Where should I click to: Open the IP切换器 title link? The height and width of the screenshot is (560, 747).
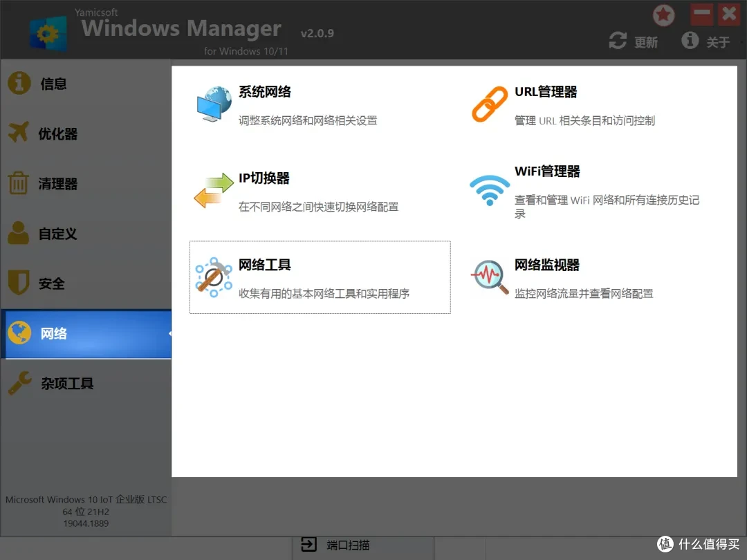pos(264,178)
